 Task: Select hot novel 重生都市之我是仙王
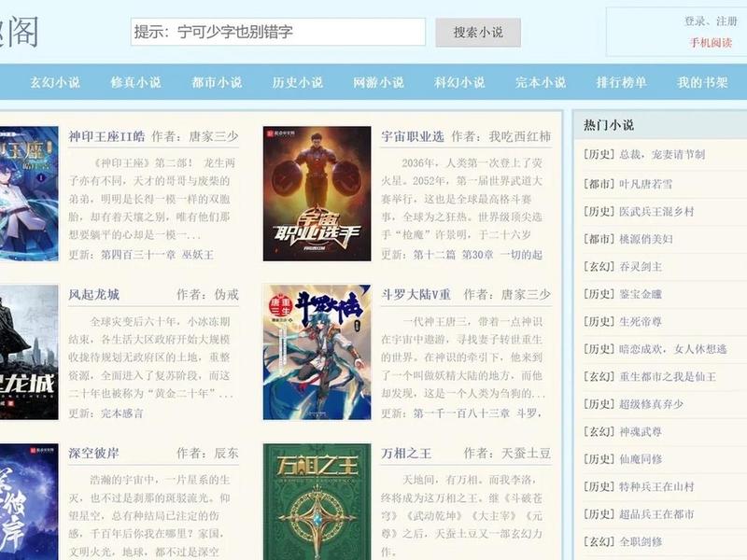(668, 377)
